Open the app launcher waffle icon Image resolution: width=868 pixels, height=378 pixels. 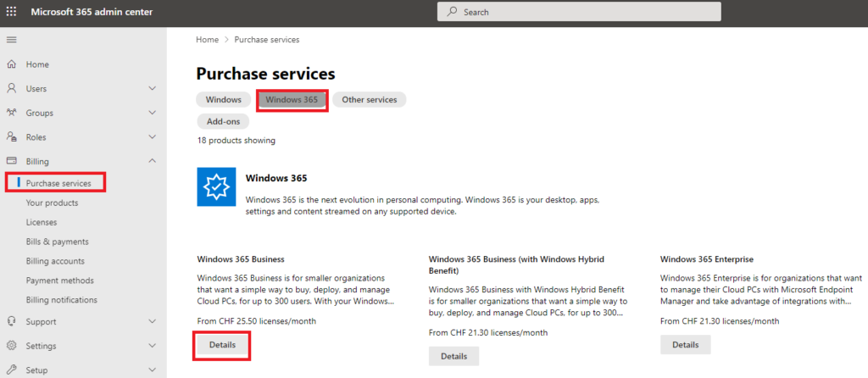[11, 12]
